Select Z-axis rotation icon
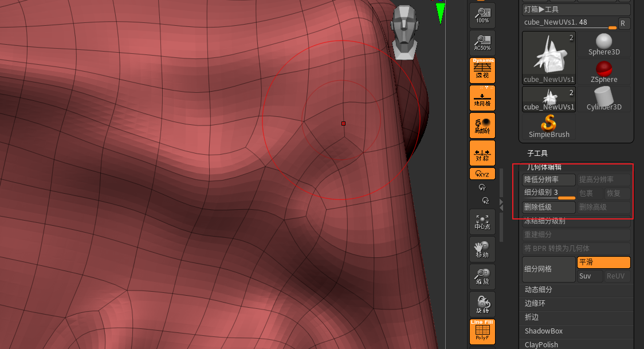Viewport: 644px width, 349px height. pos(485,201)
